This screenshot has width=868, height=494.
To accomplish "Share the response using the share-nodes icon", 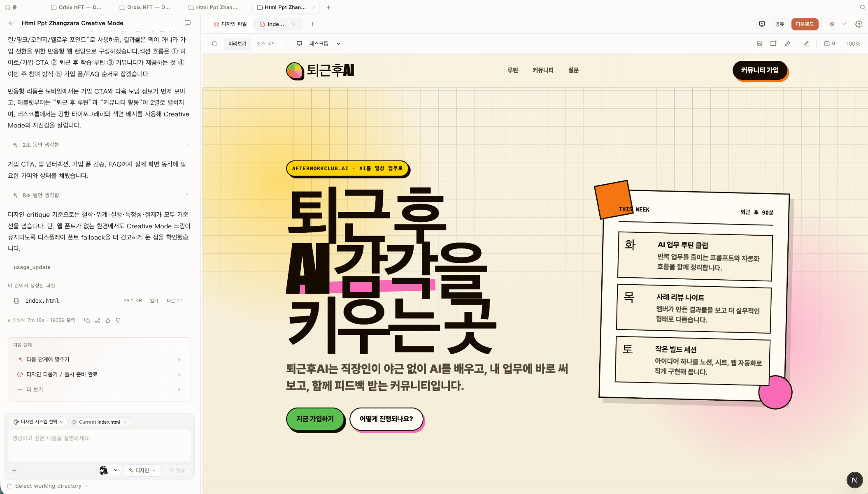I will (98, 320).
